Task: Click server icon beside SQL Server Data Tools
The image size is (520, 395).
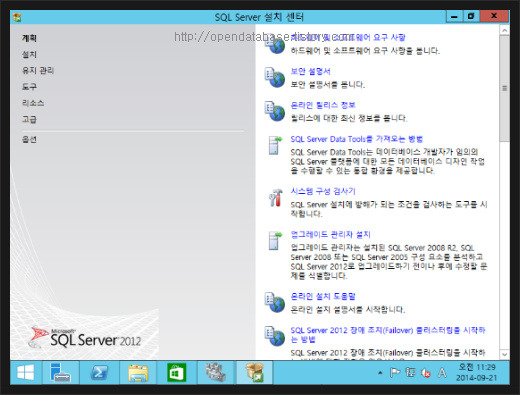Action: click(275, 145)
